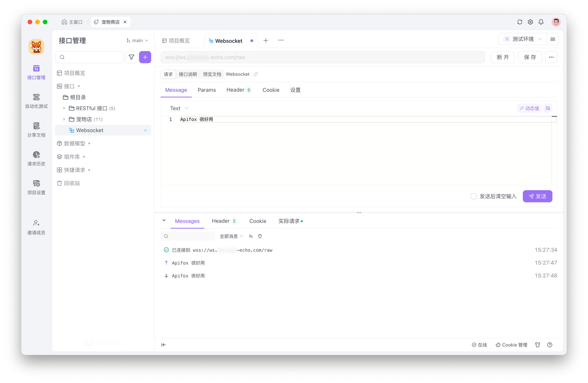This screenshot has height=383, width=588.
Task: Open the 接口管理 sidebar panel
Action: click(x=36, y=73)
